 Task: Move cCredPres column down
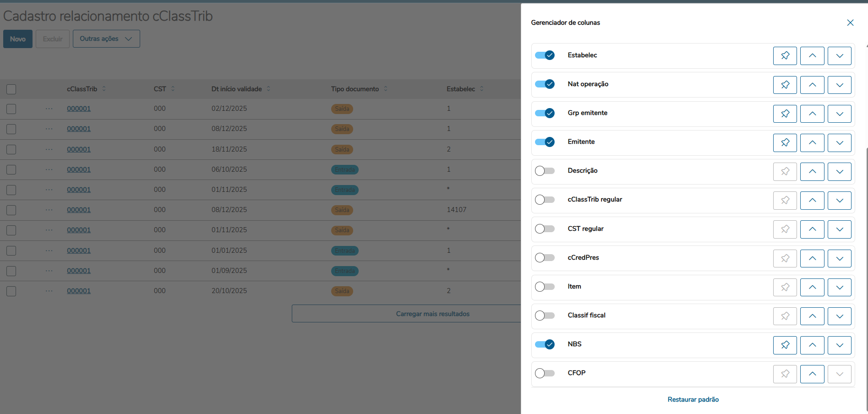click(839, 258)
